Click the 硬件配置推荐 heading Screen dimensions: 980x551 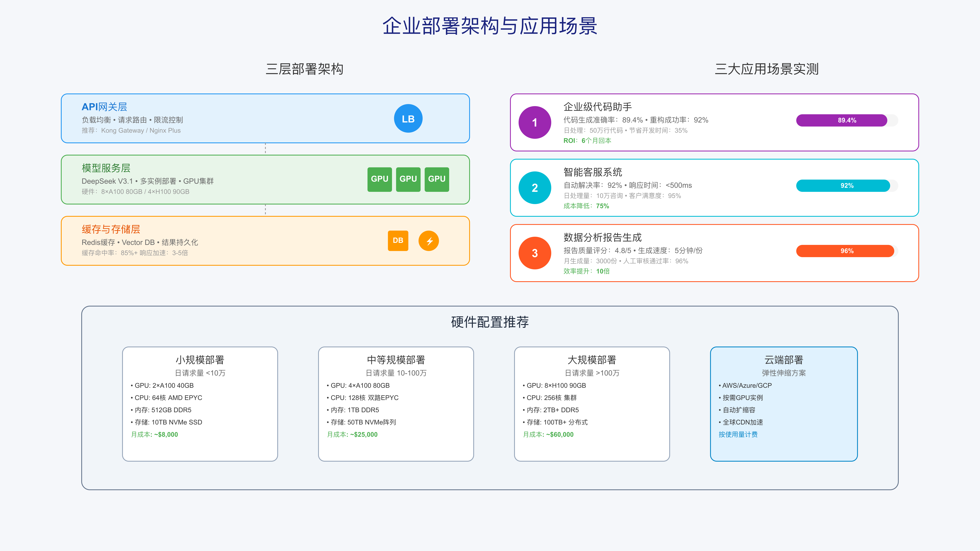click(x=490, y=322)
